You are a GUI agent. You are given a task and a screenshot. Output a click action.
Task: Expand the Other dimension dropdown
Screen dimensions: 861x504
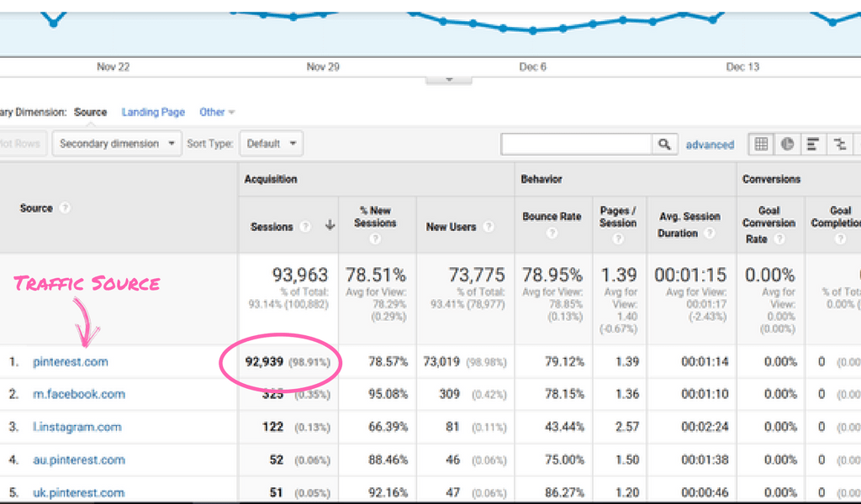217,112
